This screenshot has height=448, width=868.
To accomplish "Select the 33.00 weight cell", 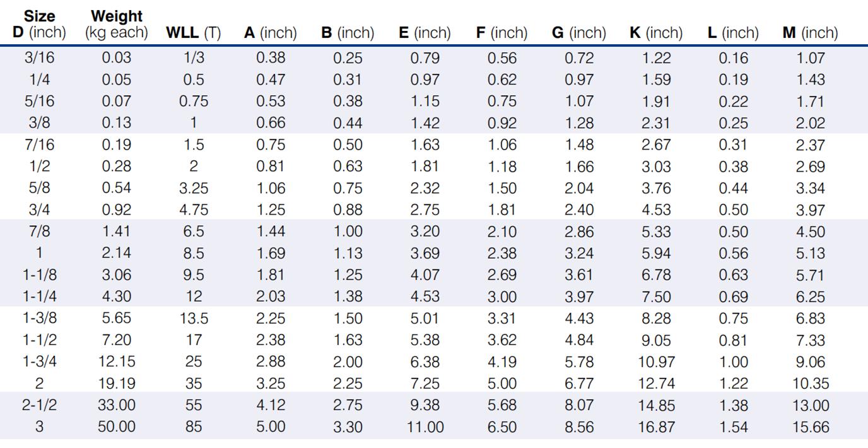I will 117,405.
